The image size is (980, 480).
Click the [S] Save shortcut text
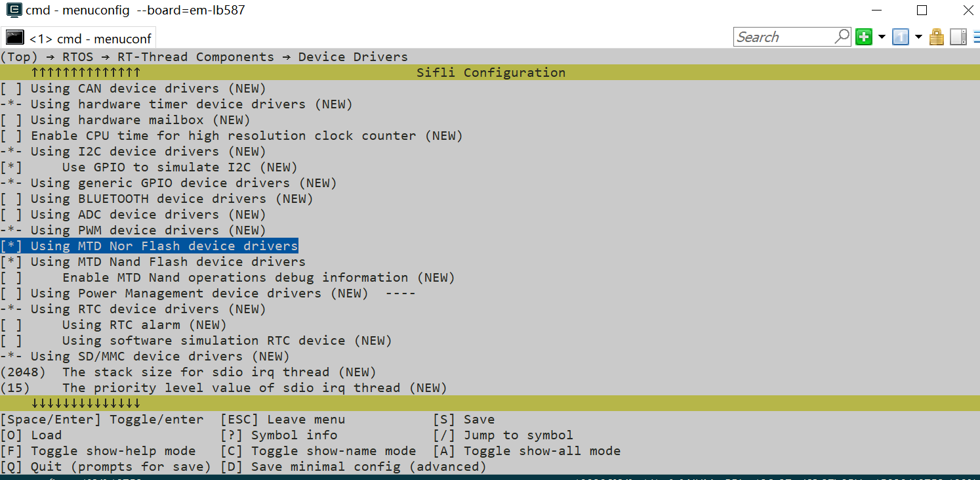pyautogui.click(x=464, y=420)
